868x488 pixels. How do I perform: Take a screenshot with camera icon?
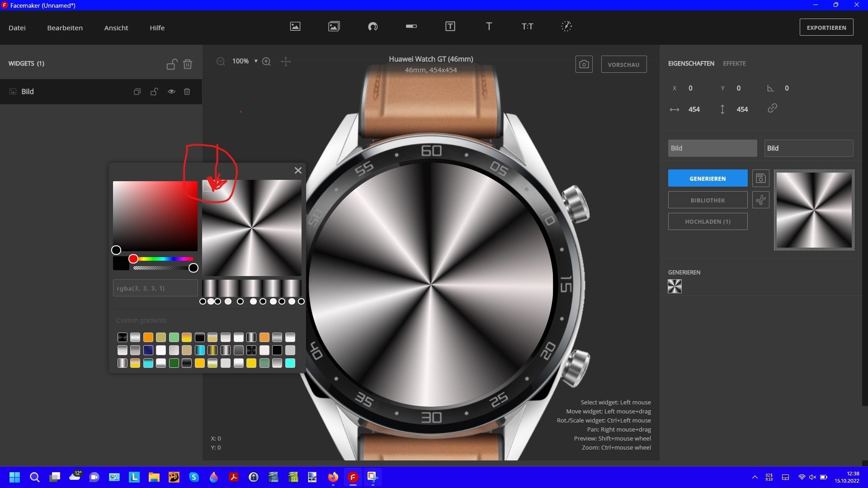coord(584,65)
